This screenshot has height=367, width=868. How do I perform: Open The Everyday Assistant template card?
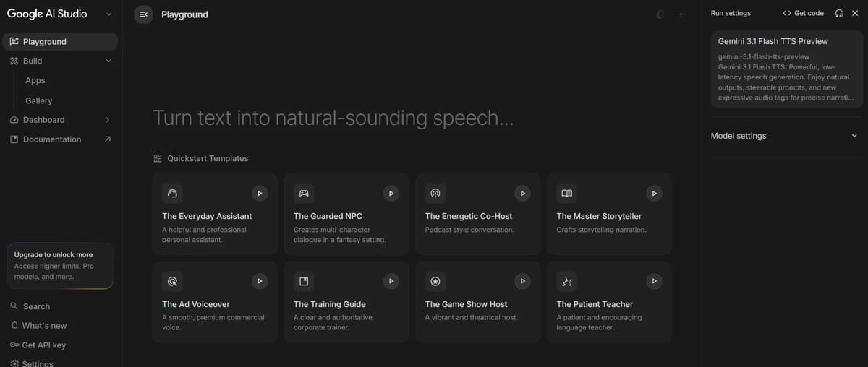click(x=215, y=214)
